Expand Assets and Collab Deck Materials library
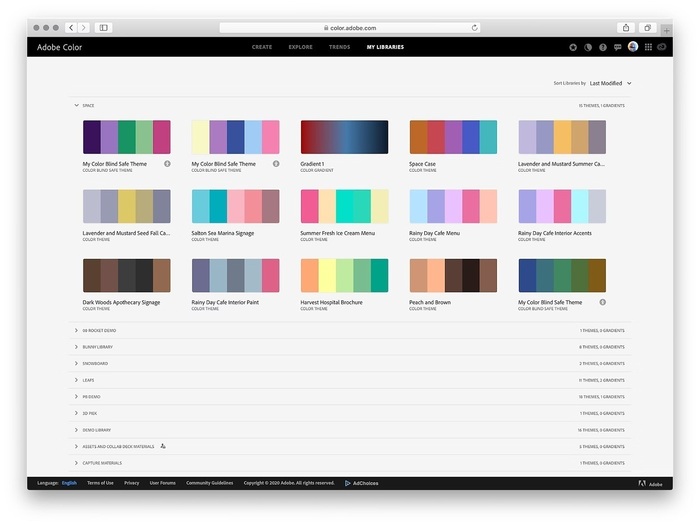700x526 pixels. tap(76, 447)
